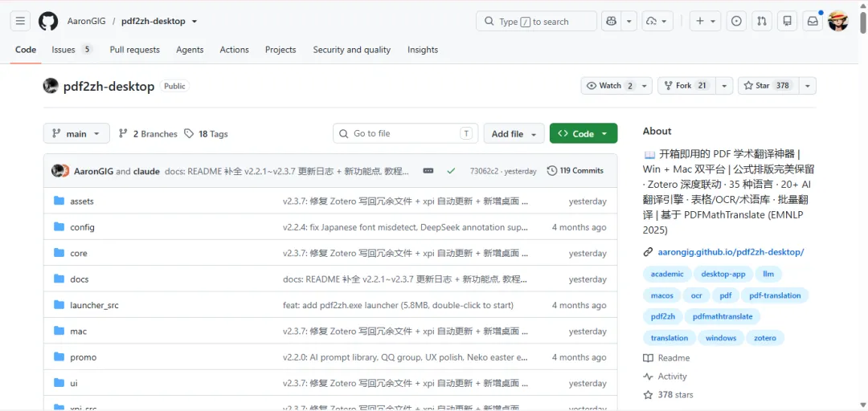Open the pull requests icon in header

tap(762, 22)
